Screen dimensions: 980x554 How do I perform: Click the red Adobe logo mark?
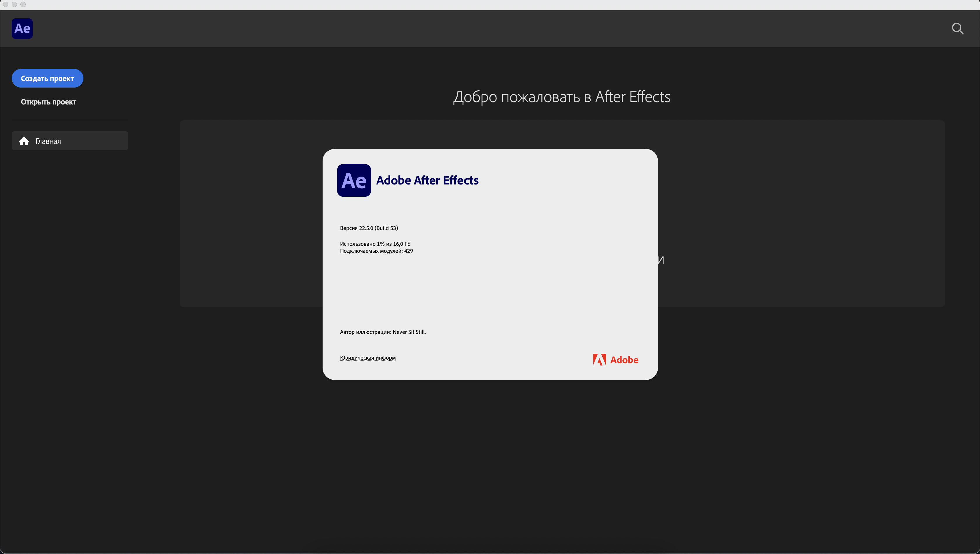click(x=599, y=360)
